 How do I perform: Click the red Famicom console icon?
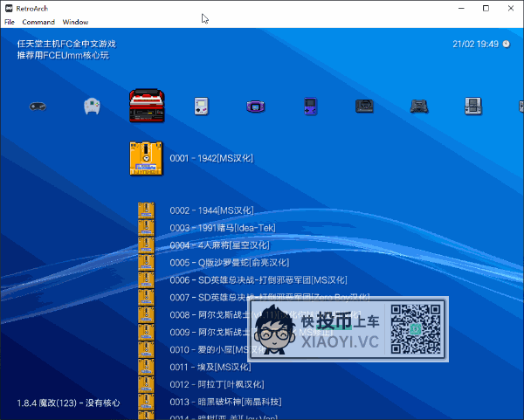click(x=147, y=107)
